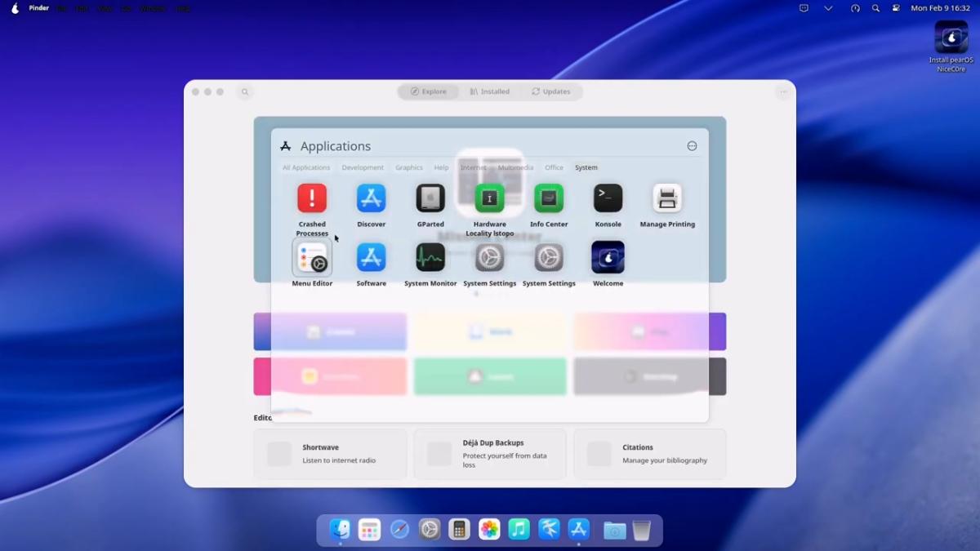The height and width of the screenshot is (551, 980).
Task: Open the Crashed Processes app
Action: tap(312, 198)
